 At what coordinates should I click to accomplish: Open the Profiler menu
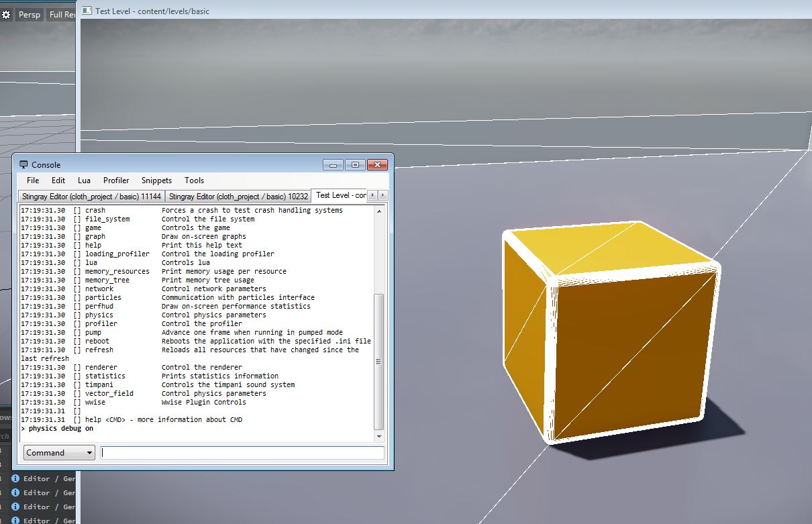tap(116, 180)
